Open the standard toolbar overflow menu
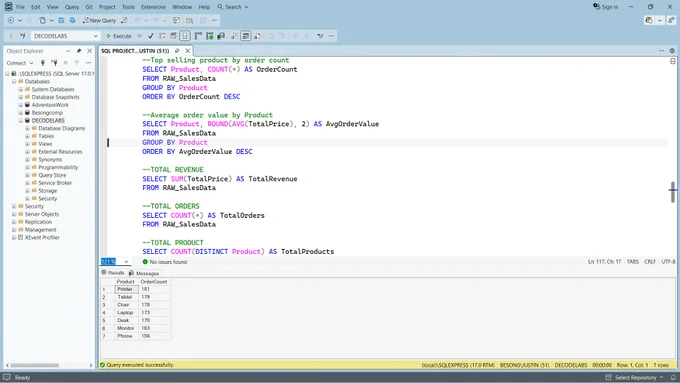 pos(214,20)
